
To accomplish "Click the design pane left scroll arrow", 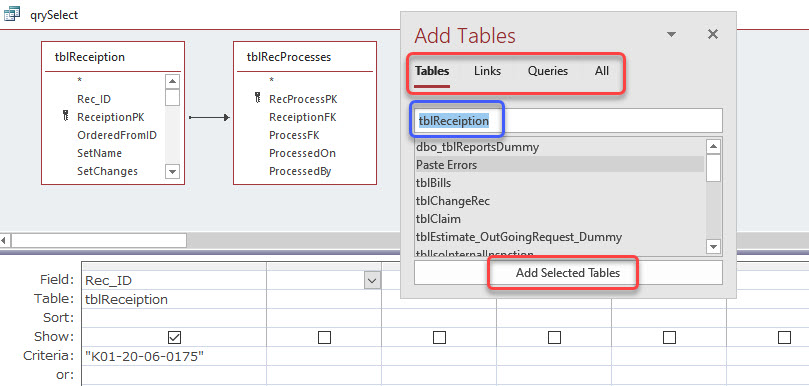I will (5, 240).
